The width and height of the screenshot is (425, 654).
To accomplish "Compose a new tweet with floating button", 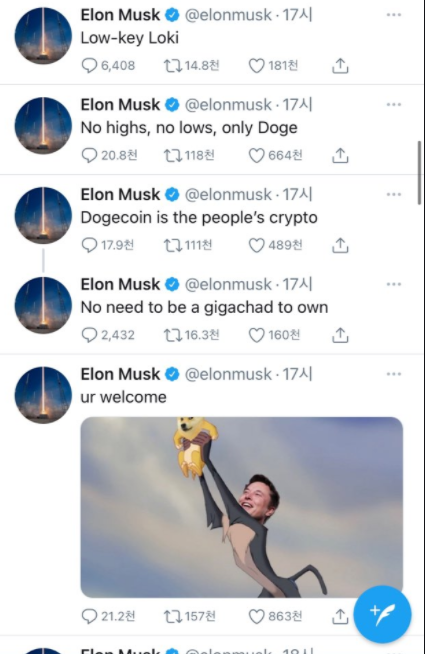I will tap(382, 614).
